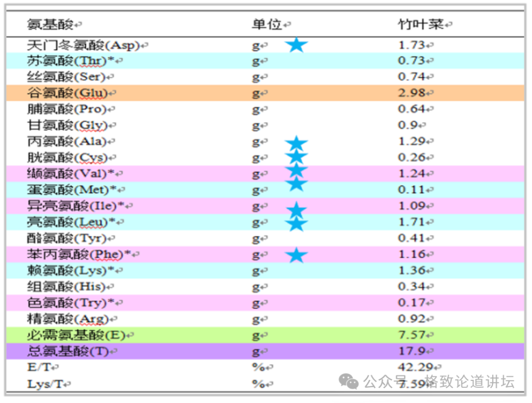
Task: Click the 脯氨酸(Pro) row label
Action: coord(67,109)
